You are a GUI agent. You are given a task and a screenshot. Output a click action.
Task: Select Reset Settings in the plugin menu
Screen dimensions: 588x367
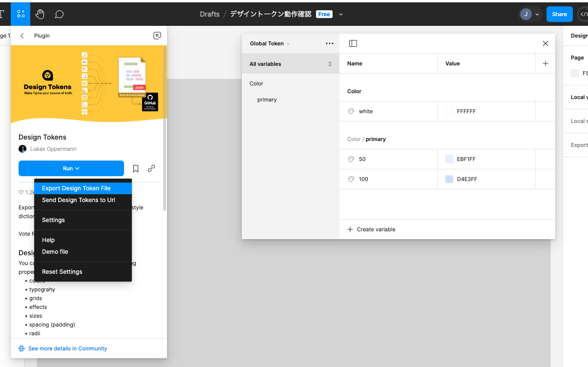(62, 271)
